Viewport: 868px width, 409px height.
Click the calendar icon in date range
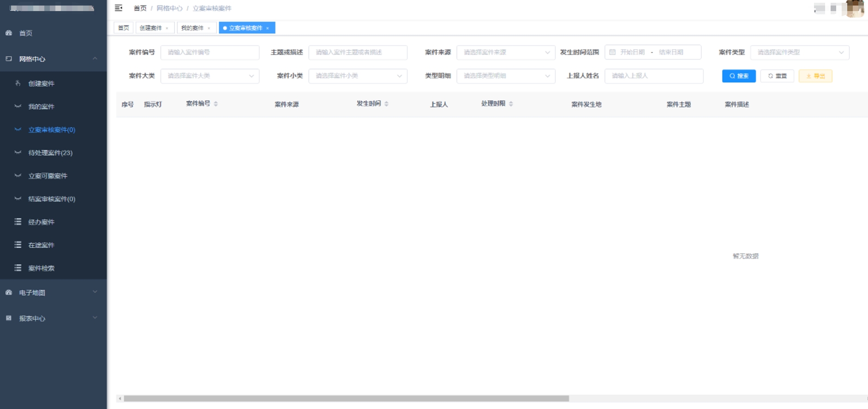pos(612,52)
